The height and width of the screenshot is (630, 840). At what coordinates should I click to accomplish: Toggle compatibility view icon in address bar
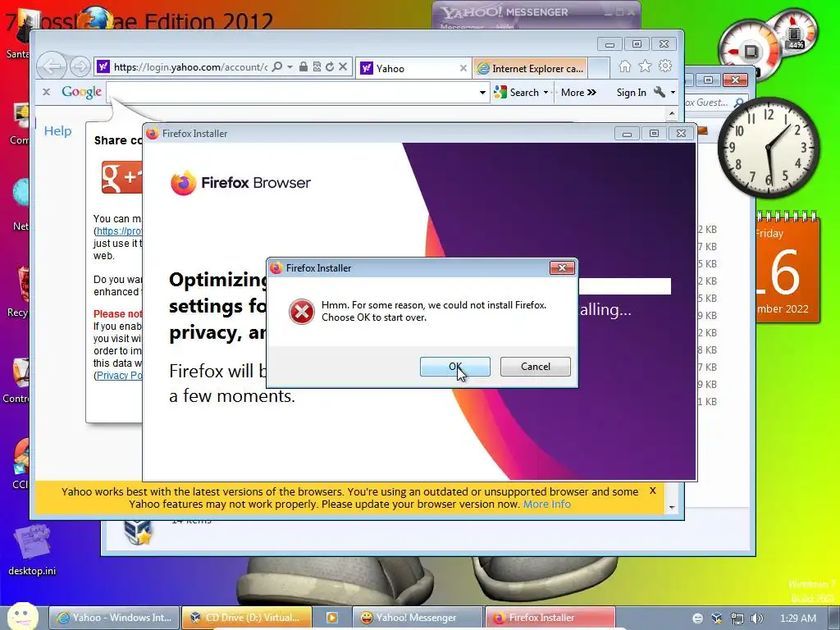click(x=317, y=66)
